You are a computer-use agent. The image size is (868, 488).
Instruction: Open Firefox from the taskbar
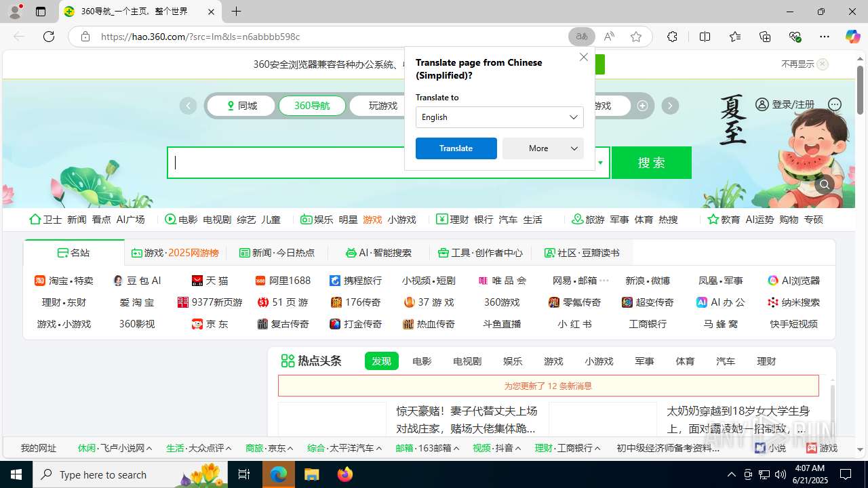tap(345, 474)
